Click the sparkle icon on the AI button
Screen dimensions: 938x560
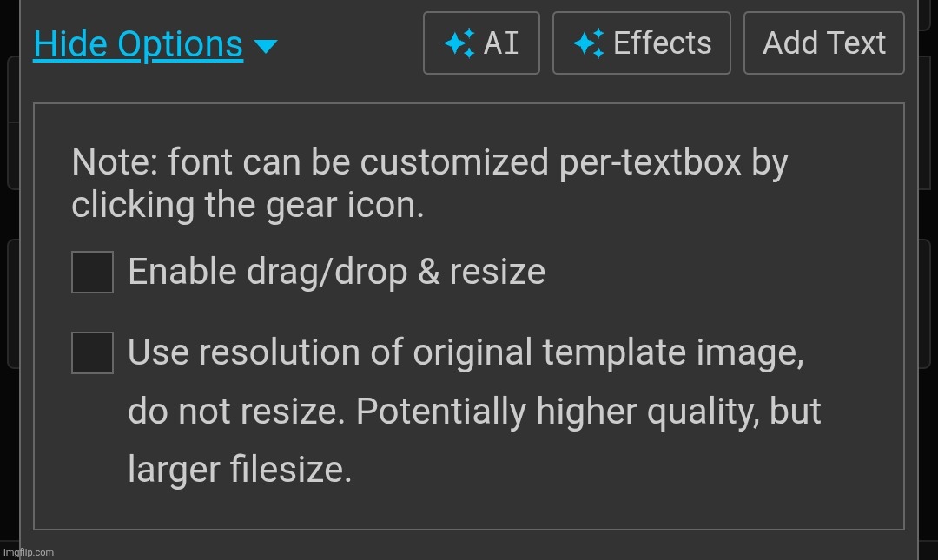459,43
